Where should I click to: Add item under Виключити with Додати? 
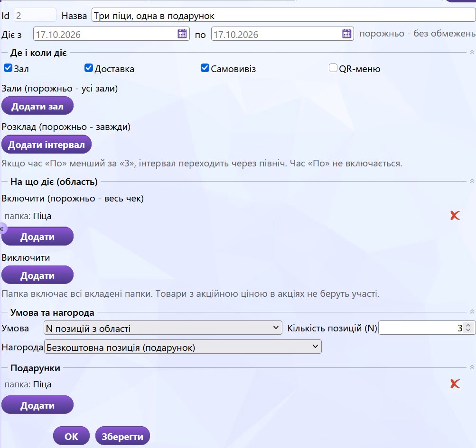[x=37, y=275]
